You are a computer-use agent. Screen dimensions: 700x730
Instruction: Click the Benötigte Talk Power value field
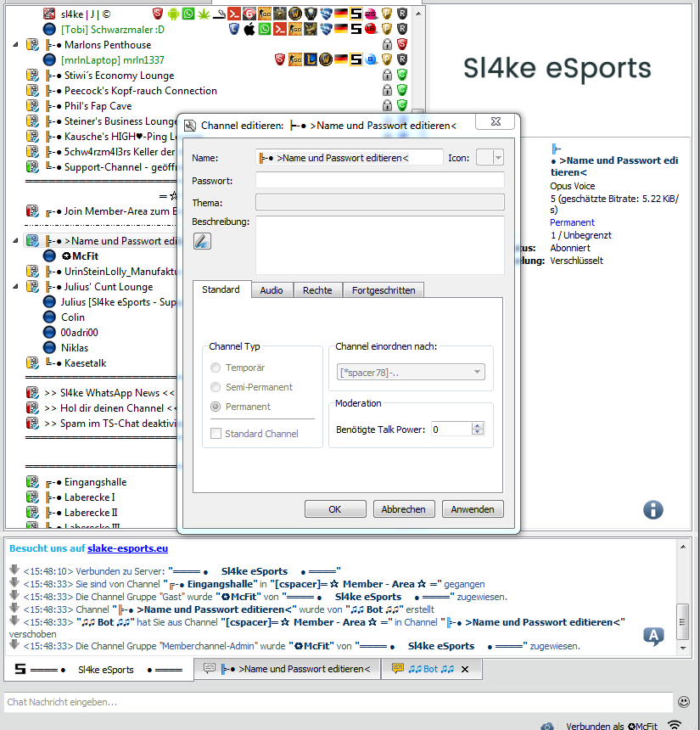(451, 430)
